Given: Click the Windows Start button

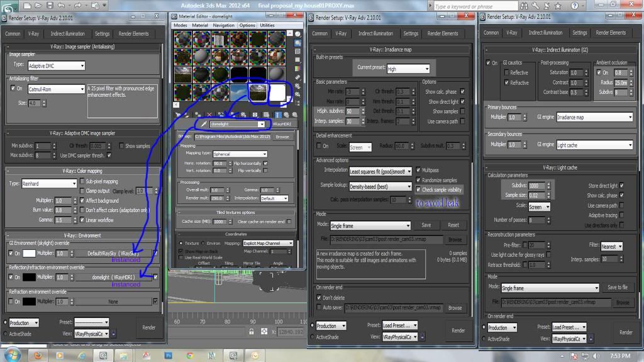Looking at the screenshot, I should point(11,354).
